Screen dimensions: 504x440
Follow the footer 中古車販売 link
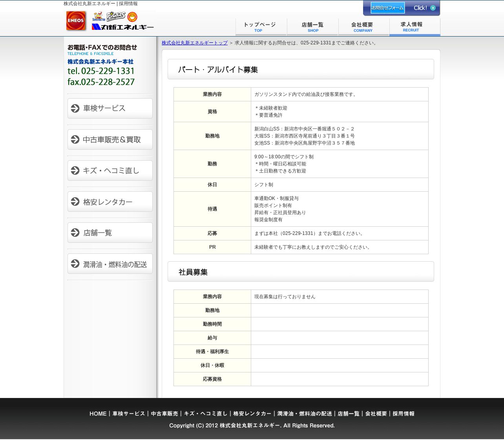coord(164,414)
